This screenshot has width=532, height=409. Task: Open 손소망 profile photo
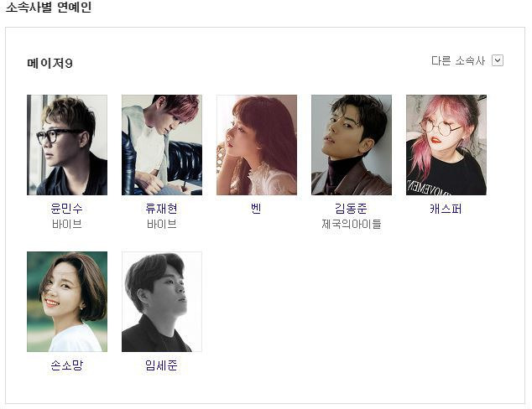(x=67, y=302)
